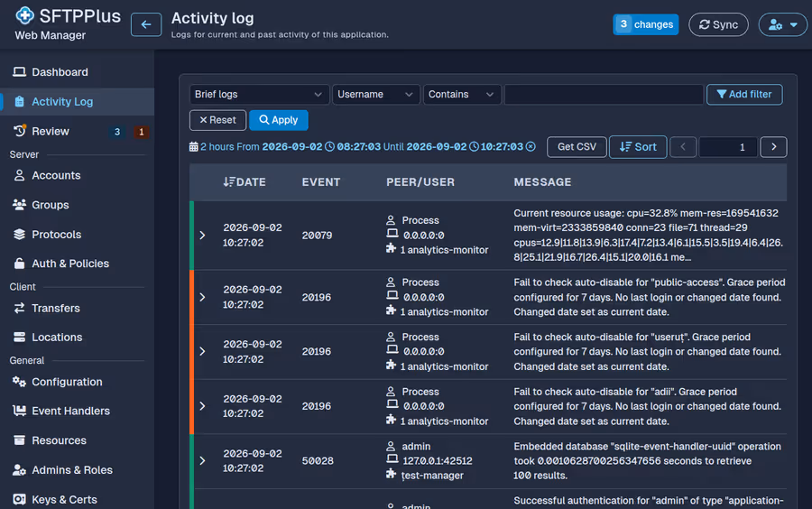Click the From time 08:27:03
This screenshot has width=812, height=509.
coord(358,146)
